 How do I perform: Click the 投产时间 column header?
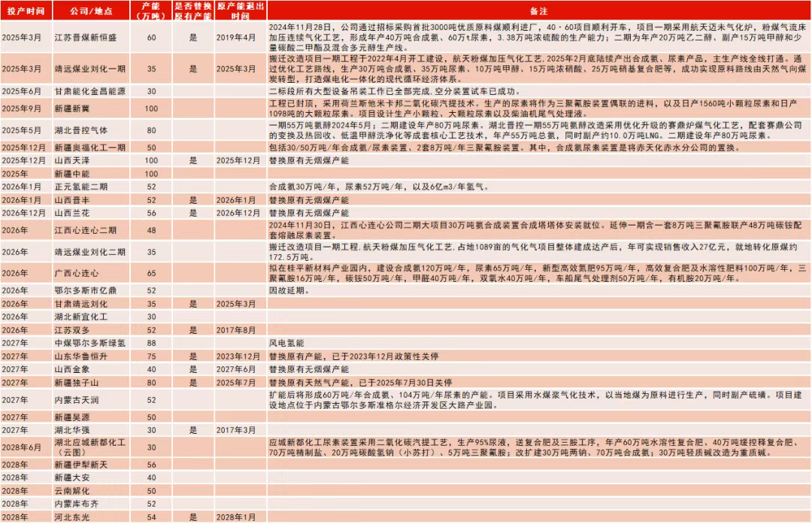[25, 14]
